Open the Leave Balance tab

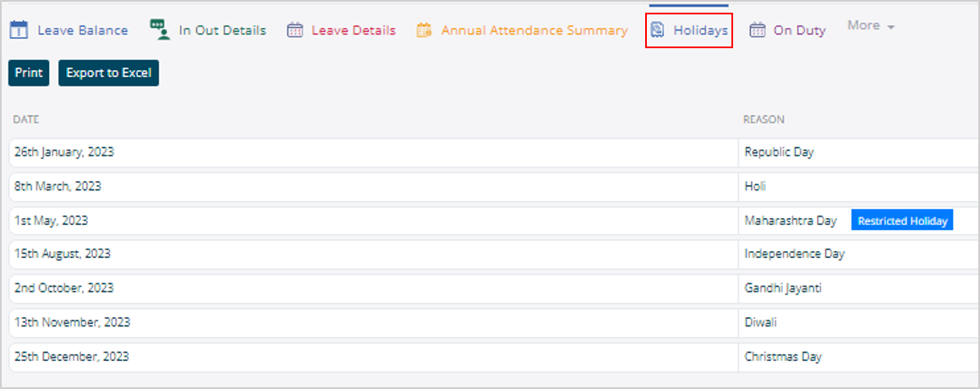pyautogui.click(x=82, y=30)
